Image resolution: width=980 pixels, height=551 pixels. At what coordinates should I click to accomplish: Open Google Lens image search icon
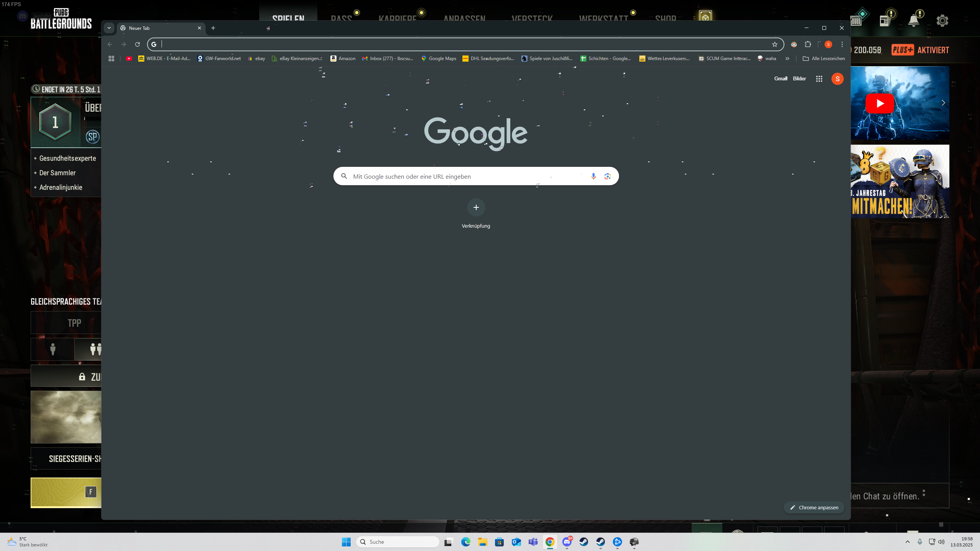click(x=608, y=176)
